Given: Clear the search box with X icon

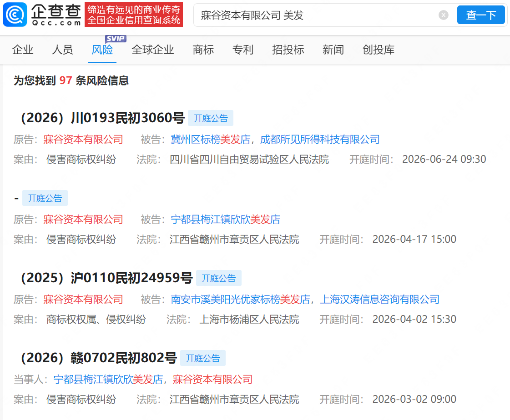Looking at the screenshot, I should (x=443, y=15).
